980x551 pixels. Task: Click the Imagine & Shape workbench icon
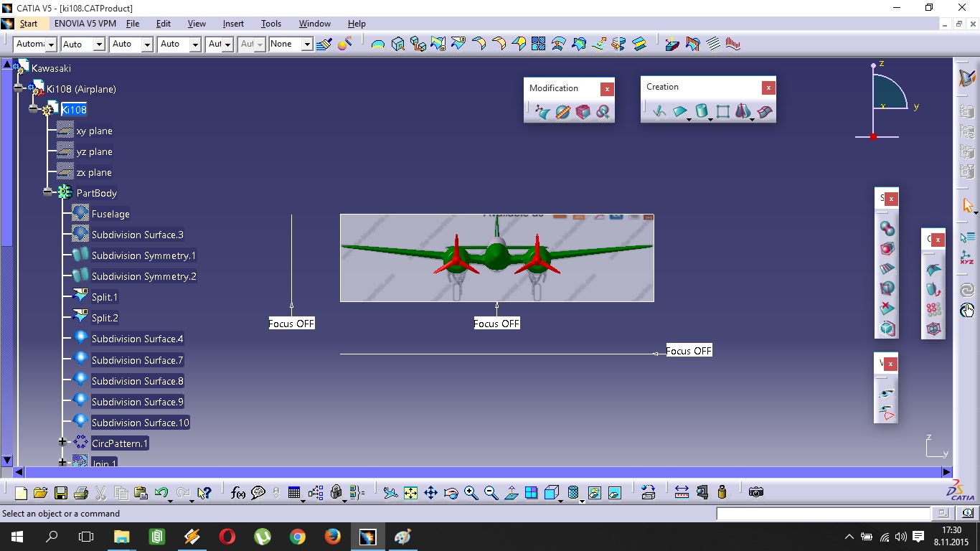[967, 77]
